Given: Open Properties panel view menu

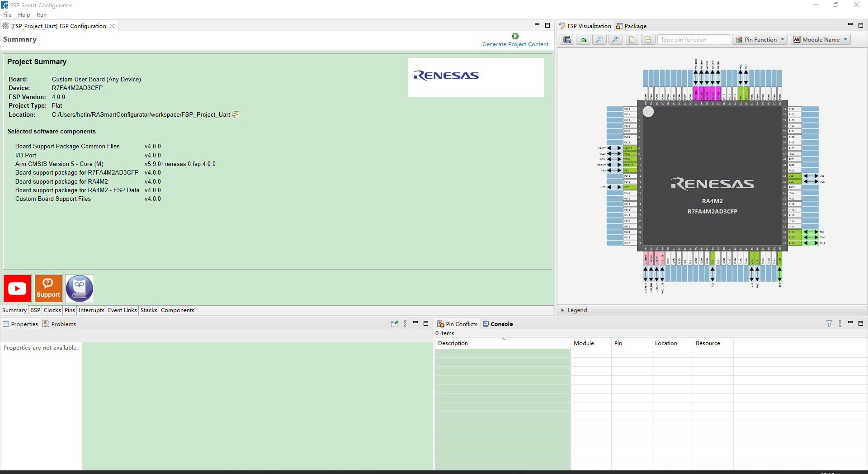Looking at the screenshot, I should (x=406, y=324).
